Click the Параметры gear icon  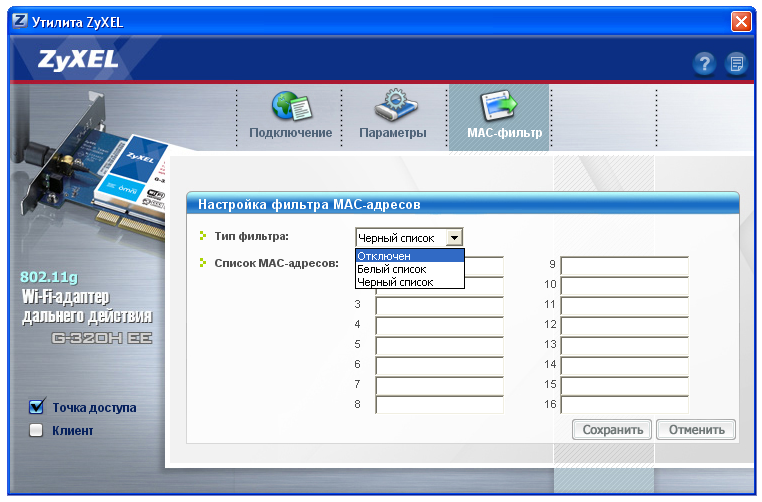(x=396, y=105)
